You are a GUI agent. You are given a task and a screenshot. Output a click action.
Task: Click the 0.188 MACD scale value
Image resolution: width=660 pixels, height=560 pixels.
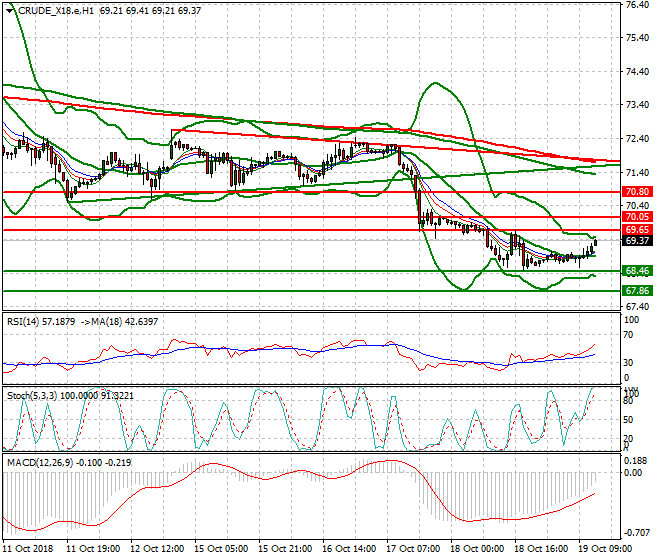[x=636, y=461]
